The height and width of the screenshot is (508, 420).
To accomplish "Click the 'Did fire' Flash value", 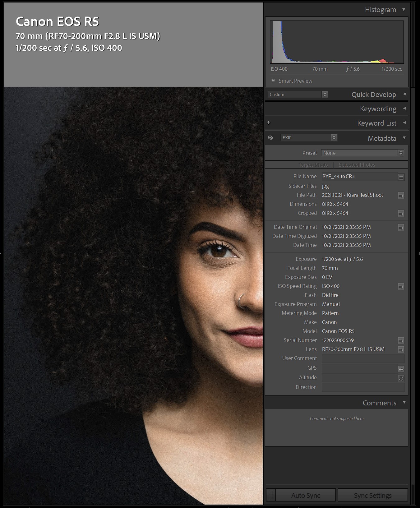I will [x=330, y=295].
